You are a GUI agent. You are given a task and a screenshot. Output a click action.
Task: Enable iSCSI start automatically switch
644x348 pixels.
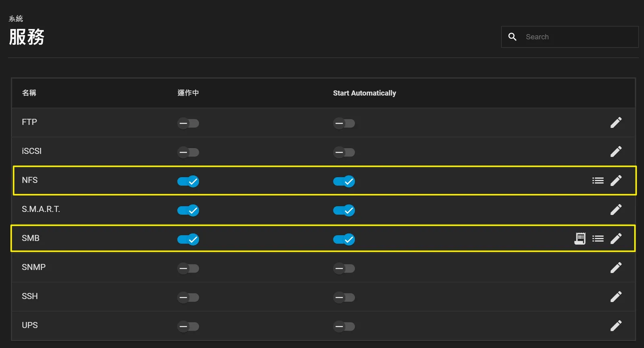[x=344, y=152]
